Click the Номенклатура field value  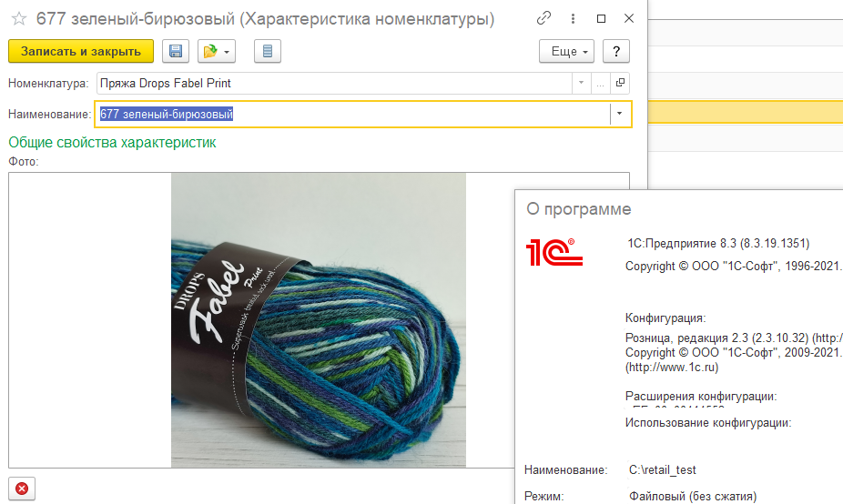coord(334,84)
